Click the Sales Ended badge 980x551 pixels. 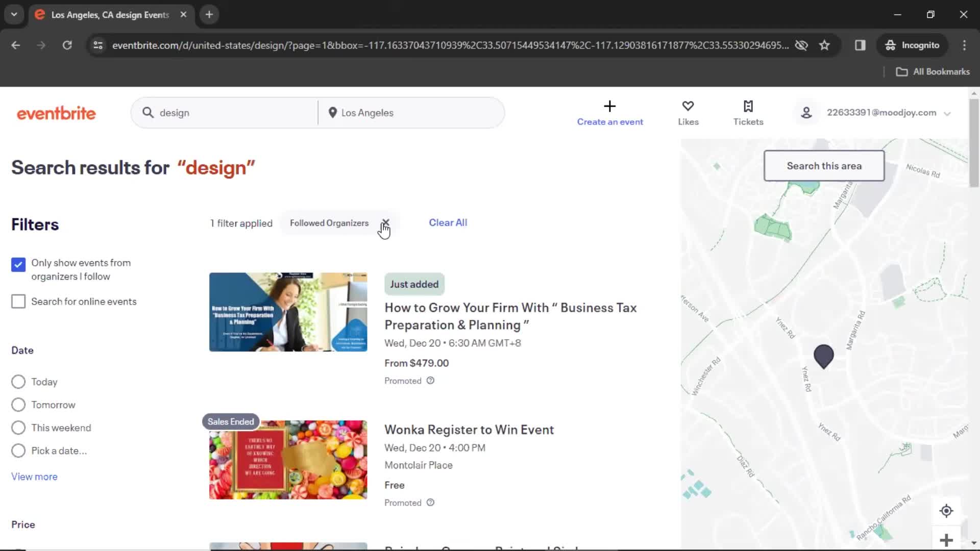(x=231, y=421)
